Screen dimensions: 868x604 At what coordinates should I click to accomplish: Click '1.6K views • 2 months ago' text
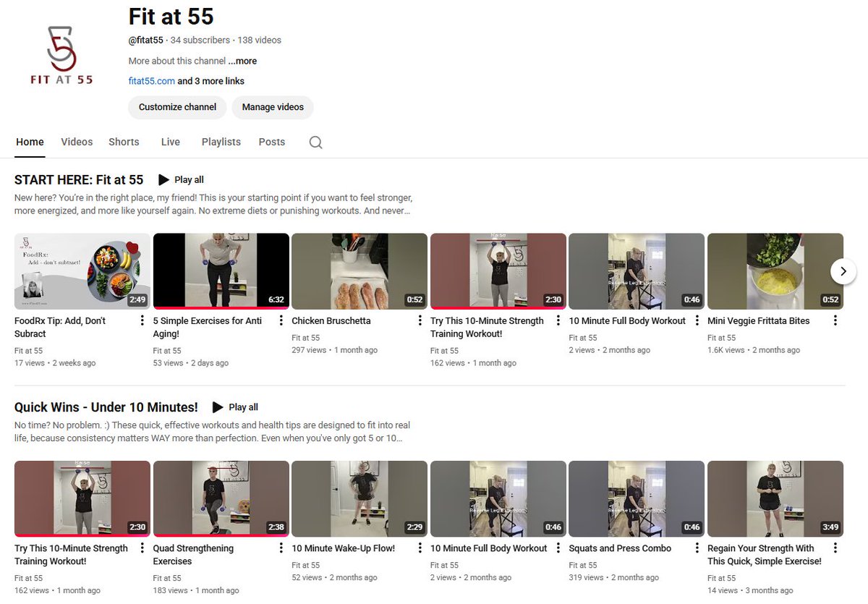click(x=754, y=350)
